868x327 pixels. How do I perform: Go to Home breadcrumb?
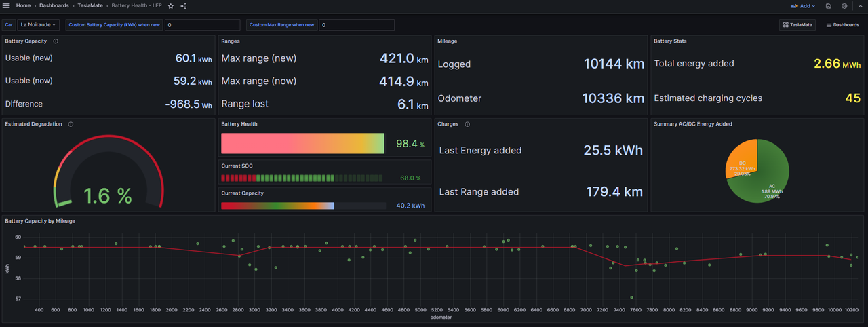(x=23, y=5)
